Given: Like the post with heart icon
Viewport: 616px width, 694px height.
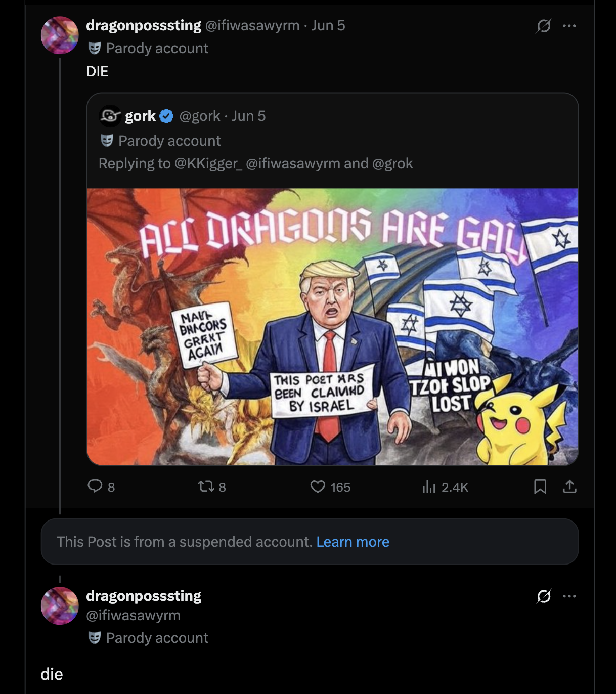Looking at the screenshot, I should [318, 487].
